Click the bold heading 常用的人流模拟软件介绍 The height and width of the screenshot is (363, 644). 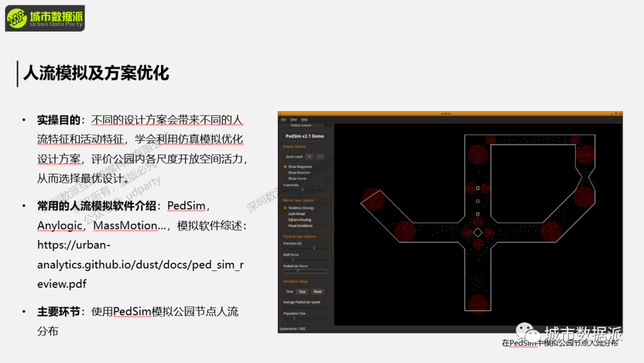[97, 205]
